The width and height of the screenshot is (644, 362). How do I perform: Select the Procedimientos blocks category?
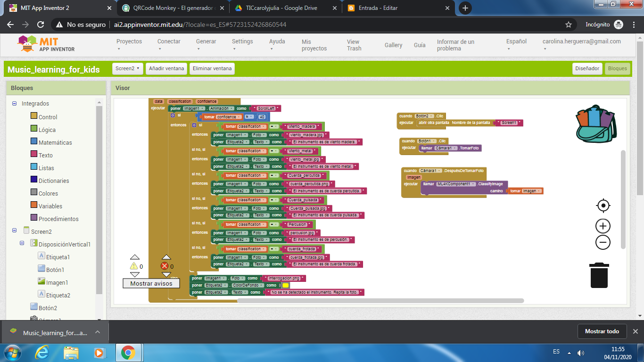click(54, 219)
